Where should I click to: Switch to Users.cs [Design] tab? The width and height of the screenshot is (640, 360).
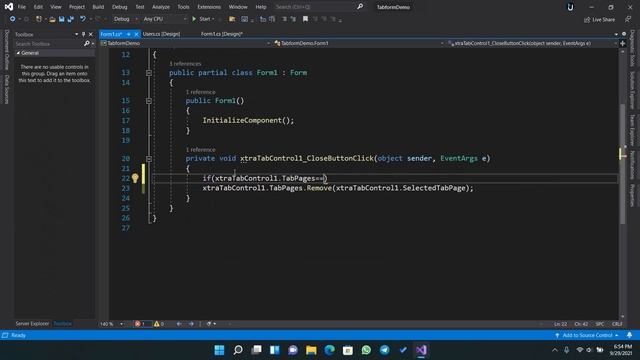(x=162, y=34)
